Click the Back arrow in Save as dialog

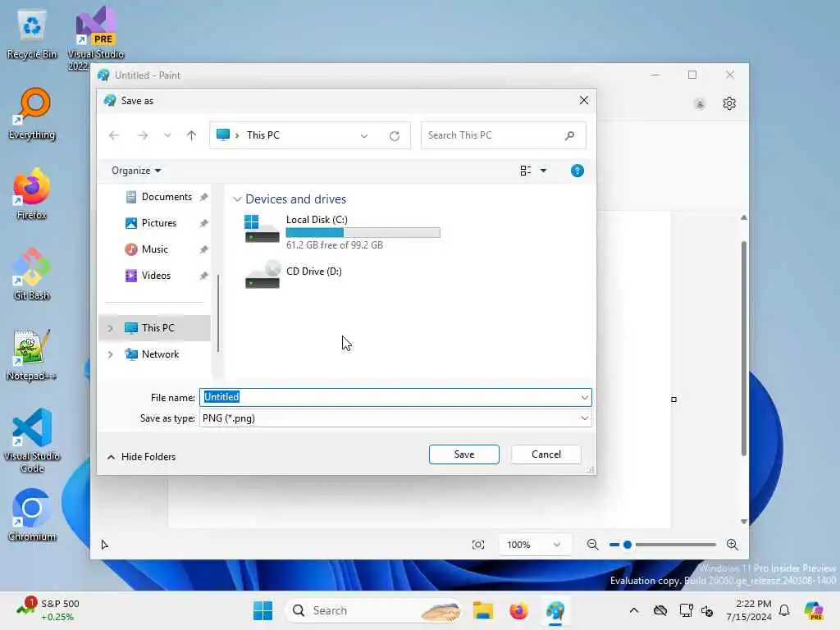[113, 135]
